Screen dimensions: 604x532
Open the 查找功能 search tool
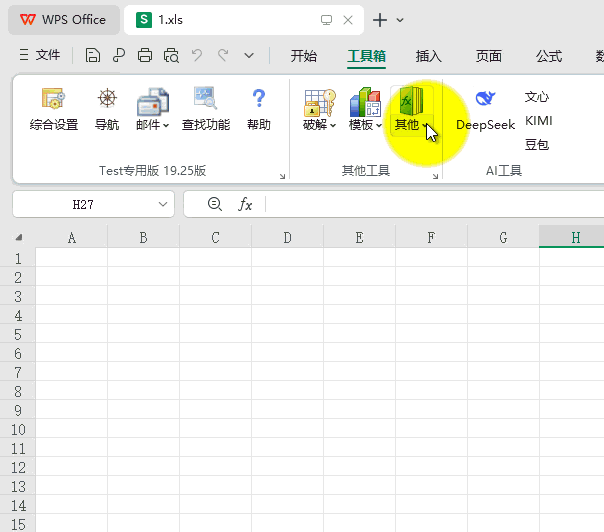tap(205, 108)
